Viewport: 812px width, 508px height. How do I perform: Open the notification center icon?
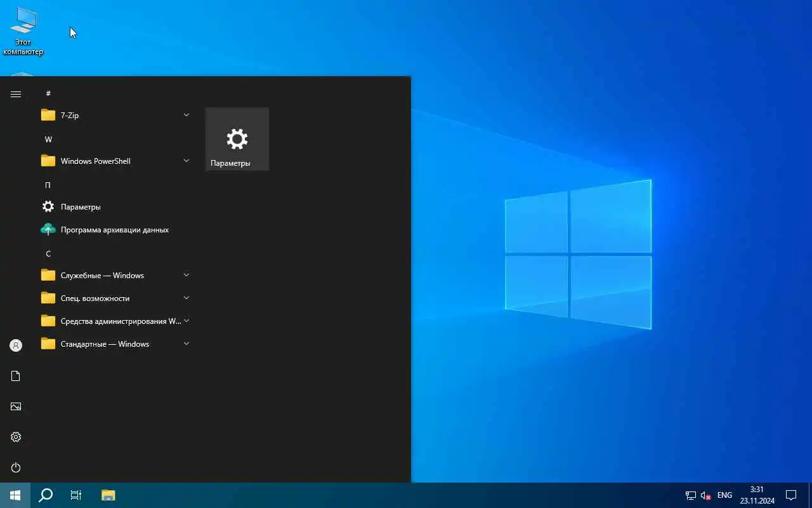pyautogui.click(x=791, y=495)
